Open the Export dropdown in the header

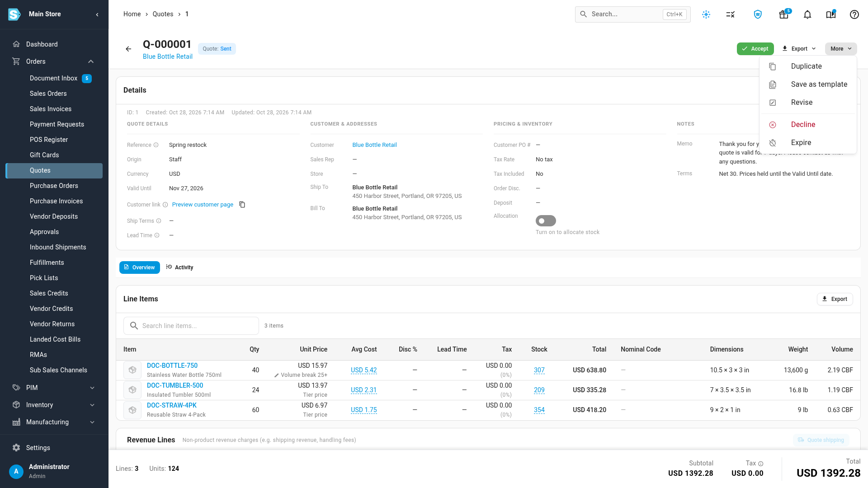(799, 49)
